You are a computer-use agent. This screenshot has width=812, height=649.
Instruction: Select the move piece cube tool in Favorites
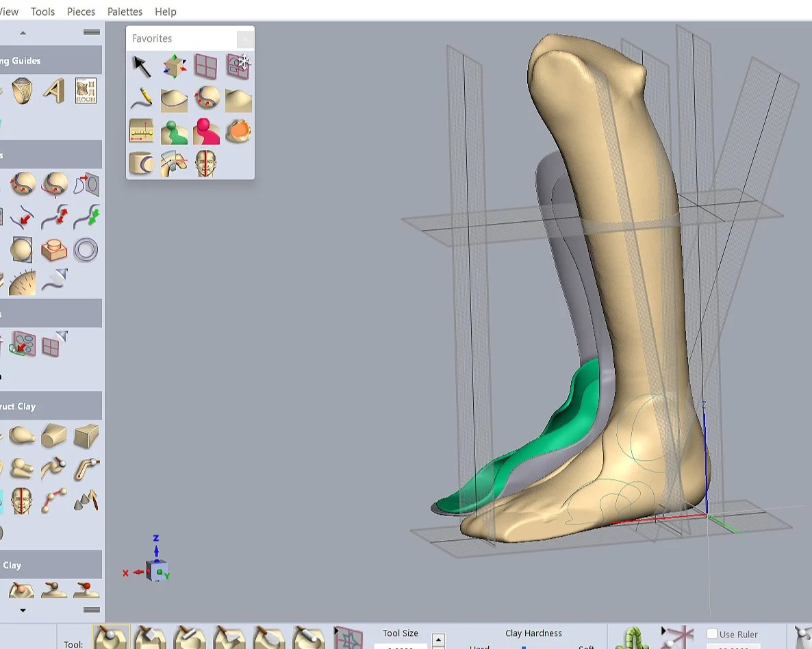[173, 65]
